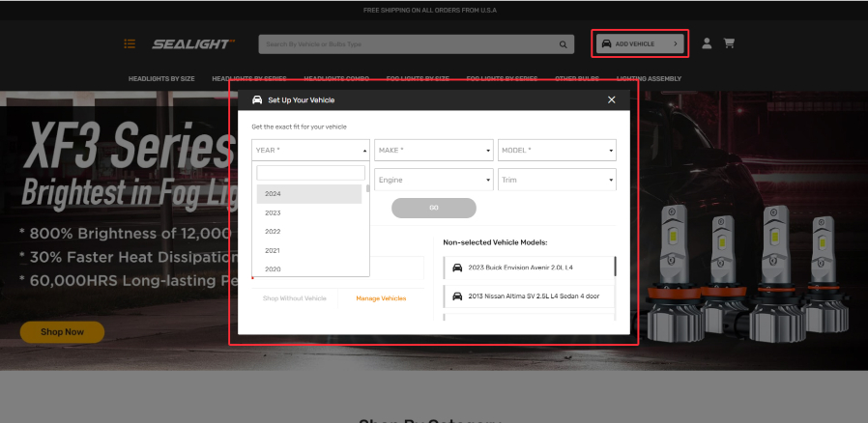Open the MODEL dropdown
Image resolution: width=868 pixels, height=423 pixels.
pyautogui.click(x=557, y=151)
